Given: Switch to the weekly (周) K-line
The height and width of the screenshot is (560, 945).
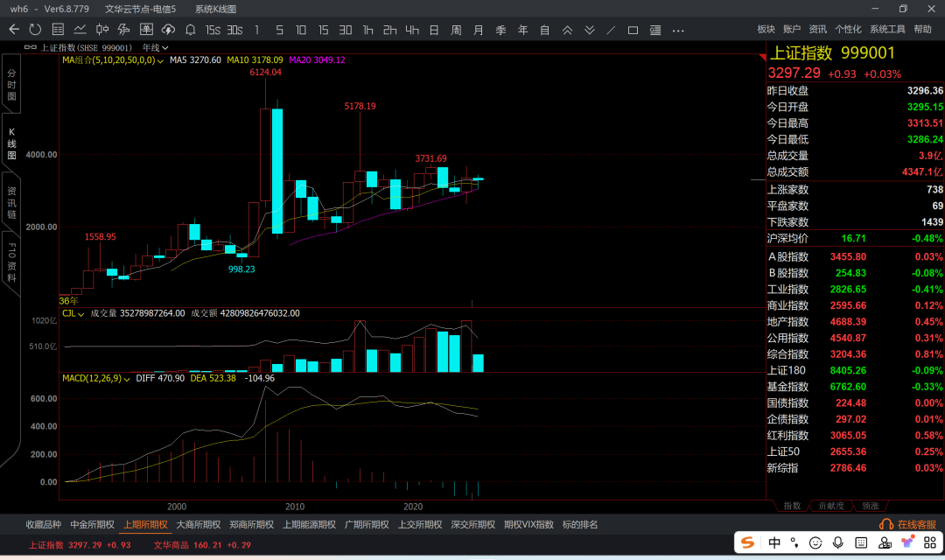Looking at the screenshot, I should coord(456,30).
